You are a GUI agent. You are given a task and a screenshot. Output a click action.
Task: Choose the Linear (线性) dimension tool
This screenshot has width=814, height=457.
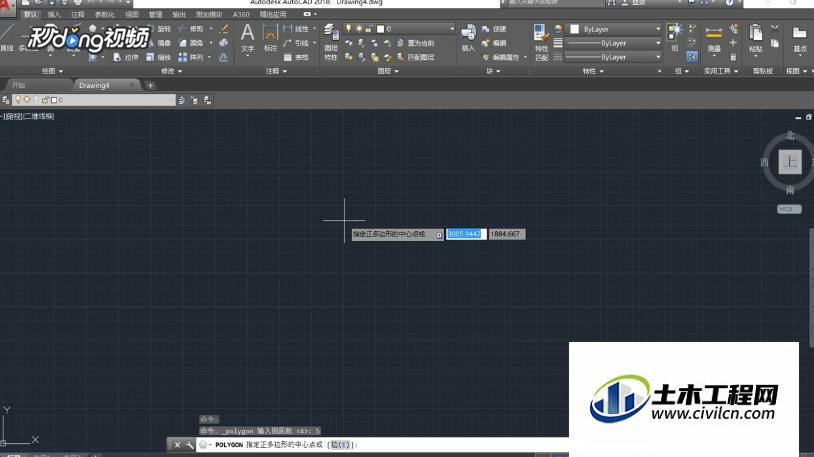[296, 29]
